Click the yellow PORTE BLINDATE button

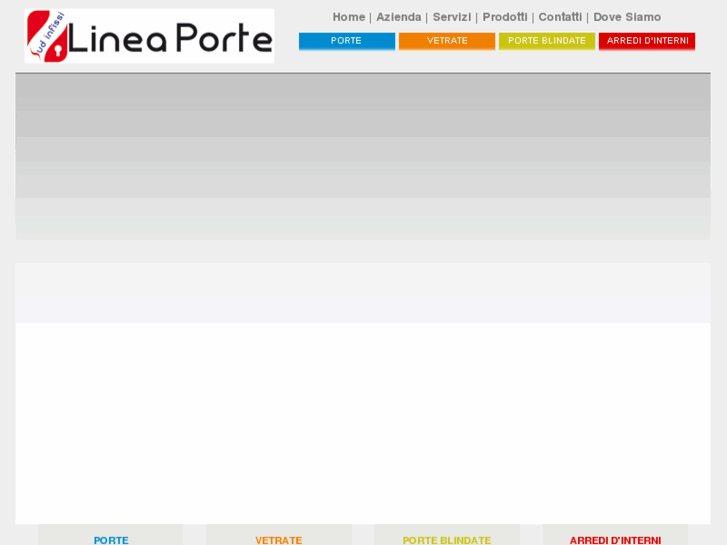[x=547, y=41]
